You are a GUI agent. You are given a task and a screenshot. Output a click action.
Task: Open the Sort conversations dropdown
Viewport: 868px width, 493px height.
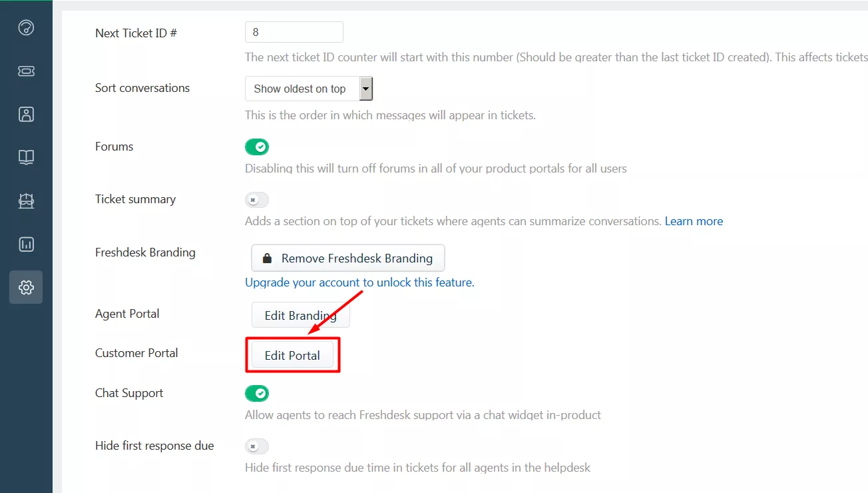(309, 89)
